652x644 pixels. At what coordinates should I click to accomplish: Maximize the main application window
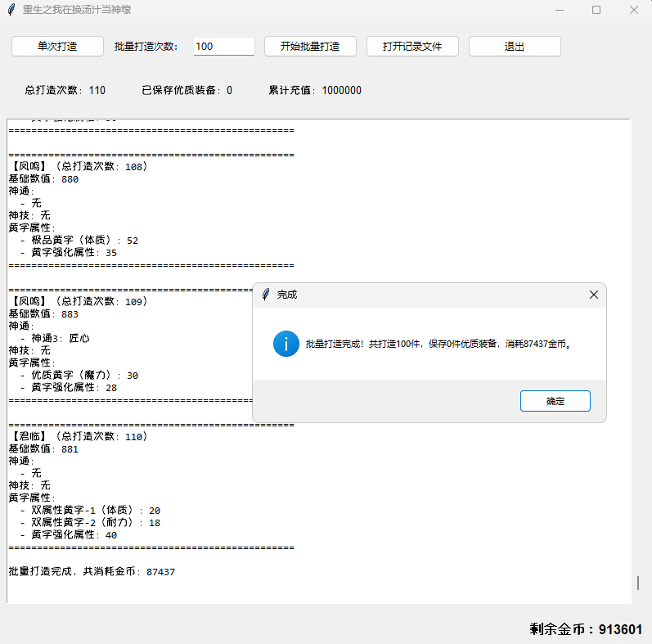596,10
